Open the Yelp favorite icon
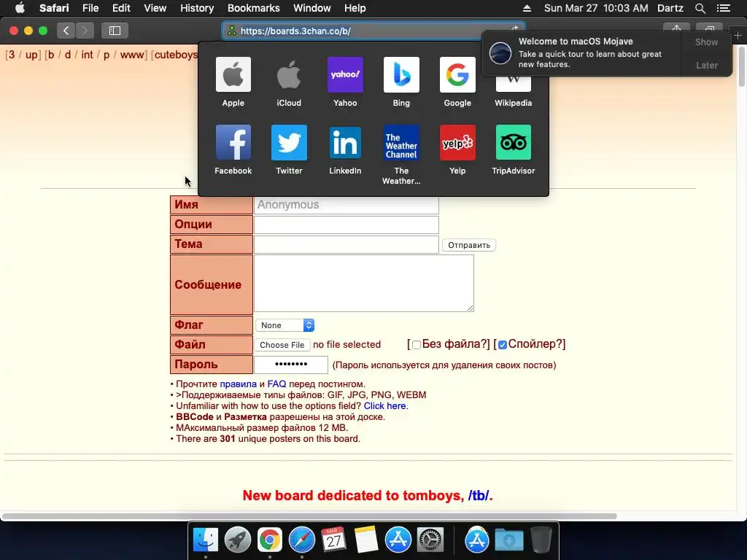 click(x=457, y=142)
